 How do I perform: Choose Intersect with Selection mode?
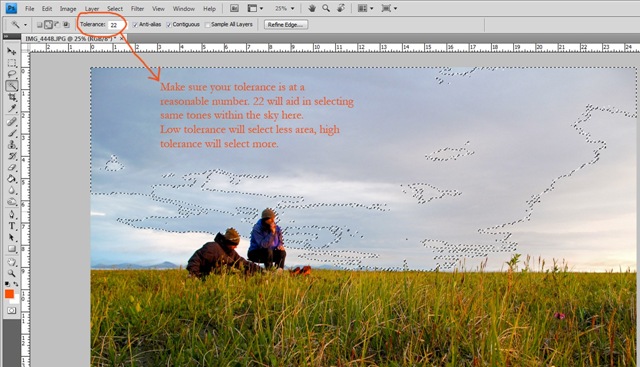pos(66,25)
